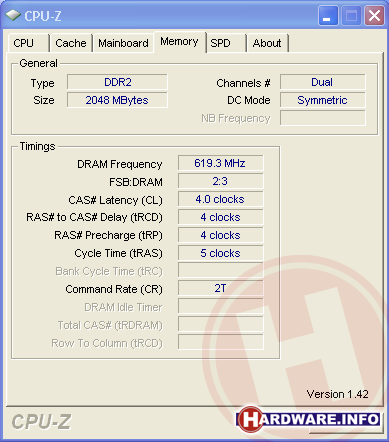Click the FSB:DRAM label
This screenshot has height=442, width=389.
[x=136, y=182]
